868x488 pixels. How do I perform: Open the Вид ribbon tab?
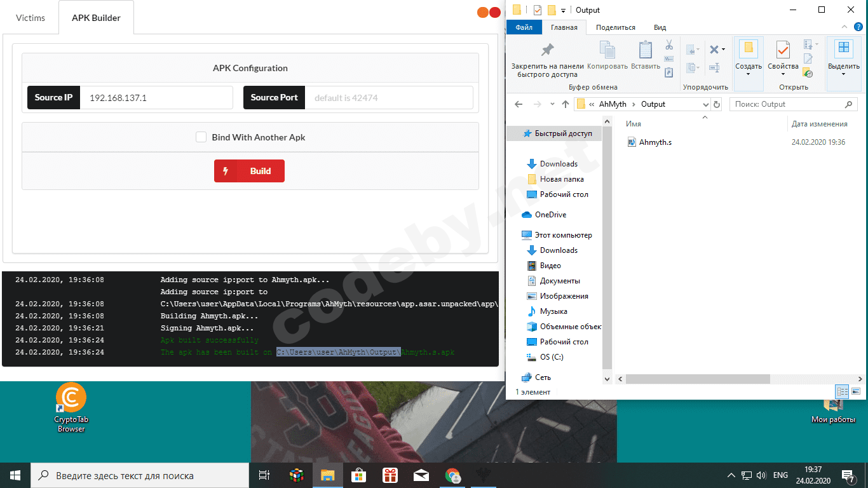pyautogui.click(x=660, y=27)
